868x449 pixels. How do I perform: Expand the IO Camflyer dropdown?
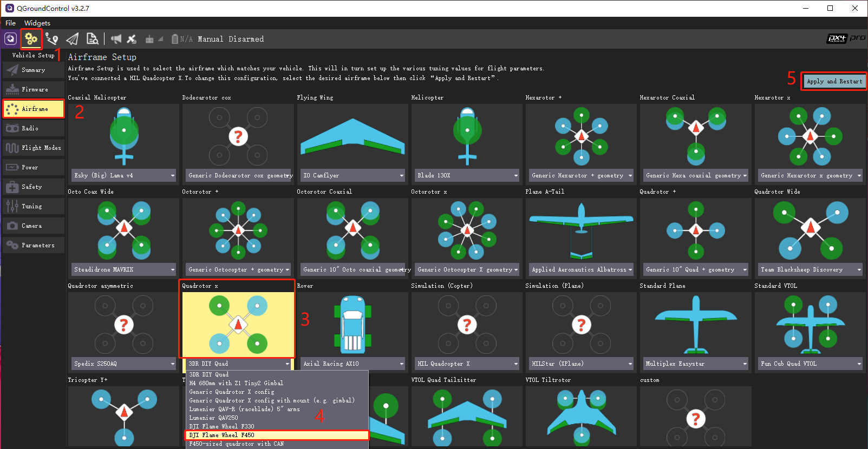(353, 175)
